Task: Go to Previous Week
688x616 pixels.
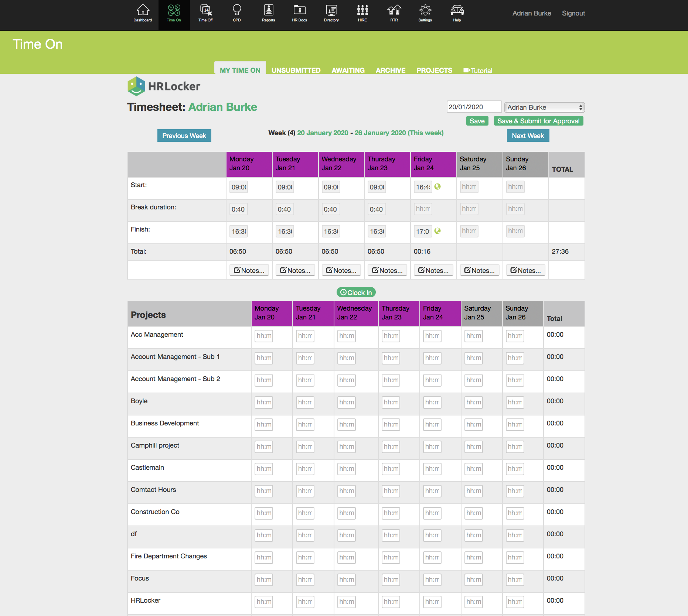Action: (x=184, y=136)
